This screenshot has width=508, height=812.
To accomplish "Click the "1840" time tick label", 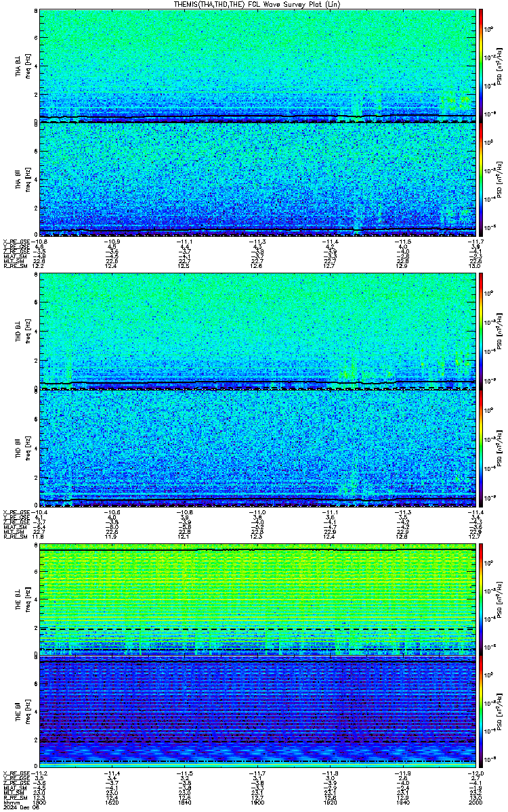I will tap(185, 801).
